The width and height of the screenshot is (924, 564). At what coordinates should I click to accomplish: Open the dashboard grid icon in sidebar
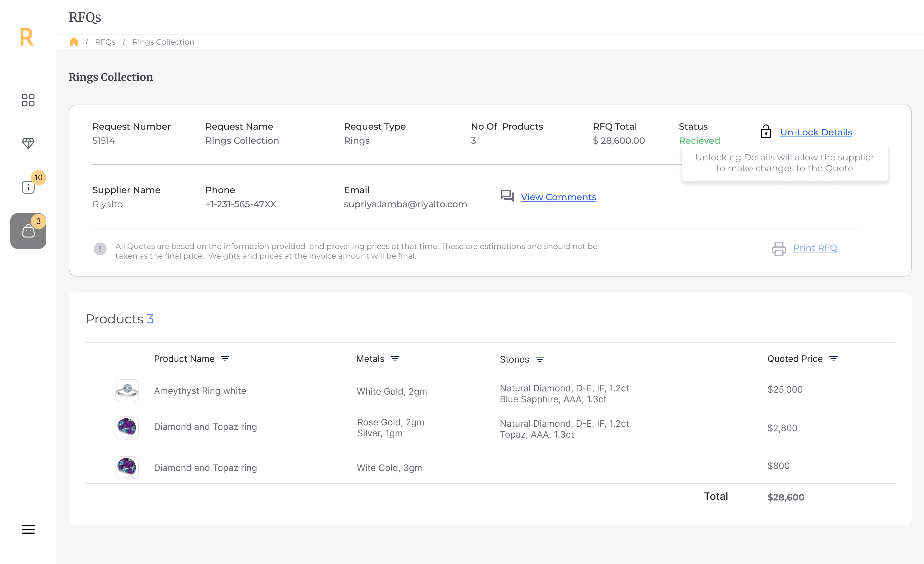coord(28,100)
